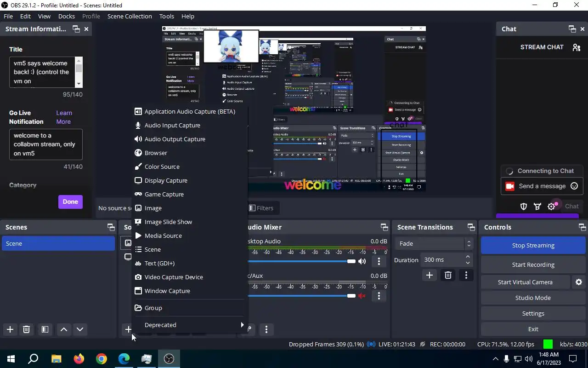588x368 pixels.
Task: Expand the Deprecated submenu
Action: (189, 325)
